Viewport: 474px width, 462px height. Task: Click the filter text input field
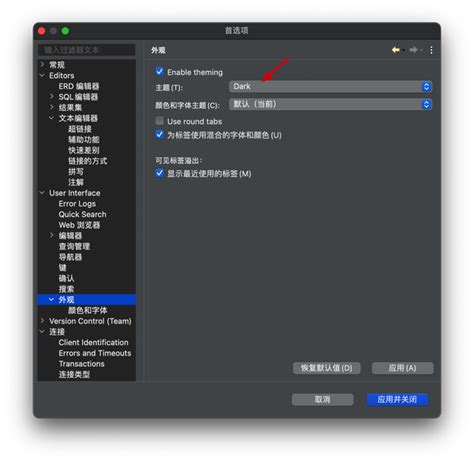87,50
